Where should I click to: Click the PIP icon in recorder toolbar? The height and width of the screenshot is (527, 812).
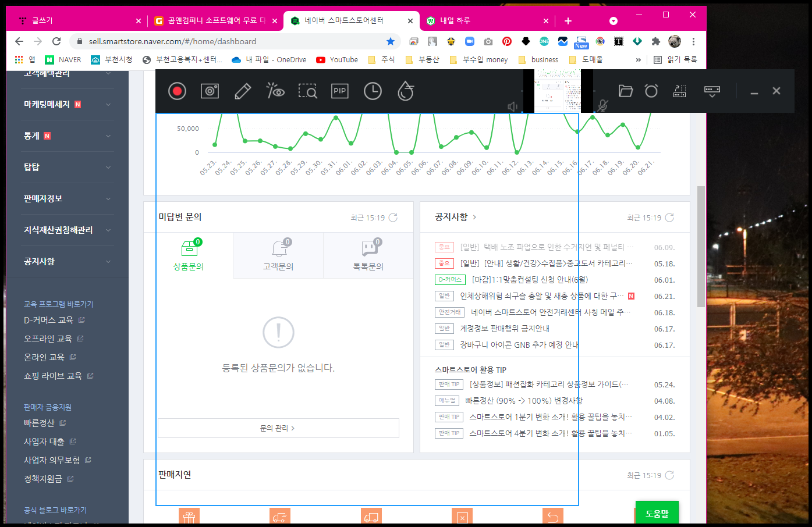click(340, 91)
